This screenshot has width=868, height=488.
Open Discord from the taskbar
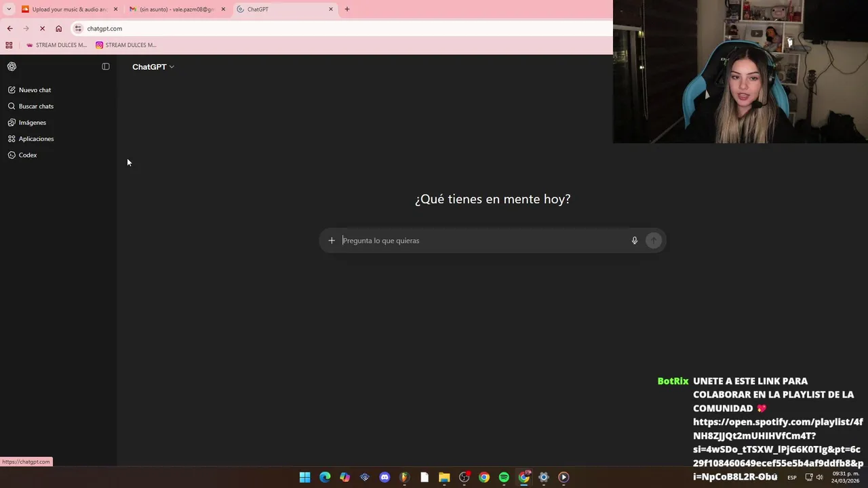click(x=384, y=477)
